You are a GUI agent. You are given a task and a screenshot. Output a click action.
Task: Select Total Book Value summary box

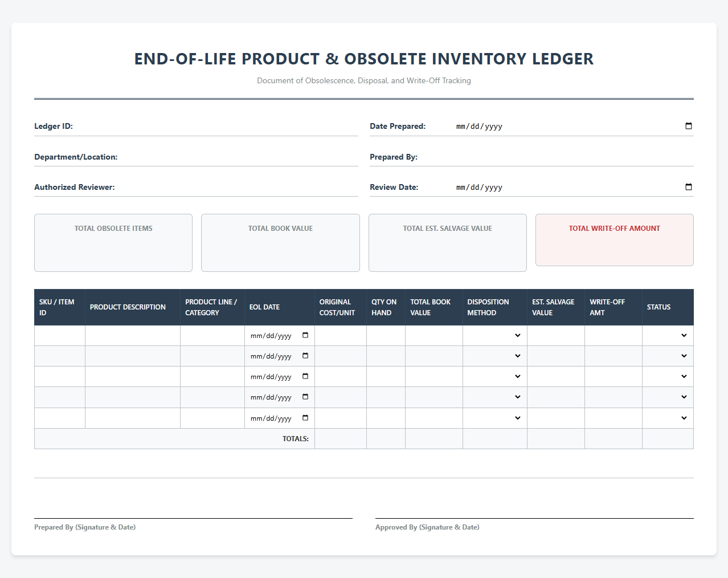click(280, 243)
